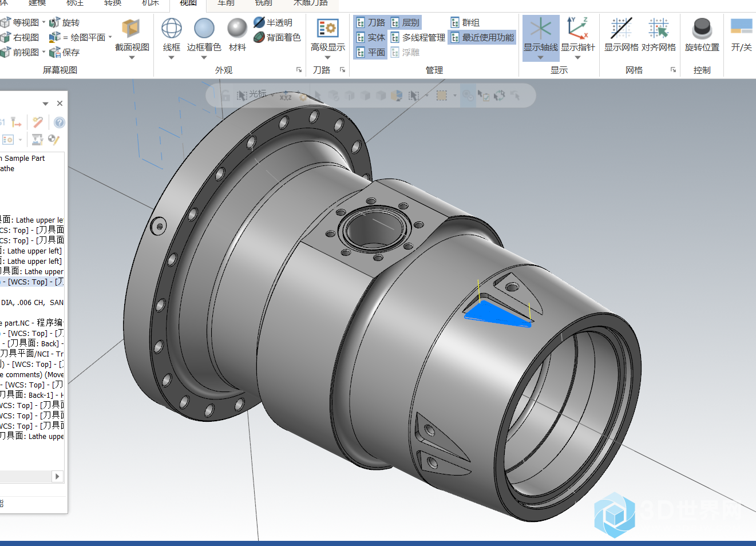Toggle the 多线程管理 multi-threading manager
The width and height of the screenshot is (756, 546).
pyautogui.click(x=418, y=37)
